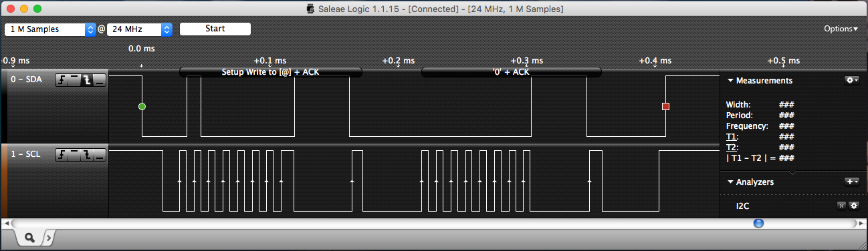This screenshot has width=868, height=251.
Task: Open the sample count dropdown
Action: pos(51,29)
